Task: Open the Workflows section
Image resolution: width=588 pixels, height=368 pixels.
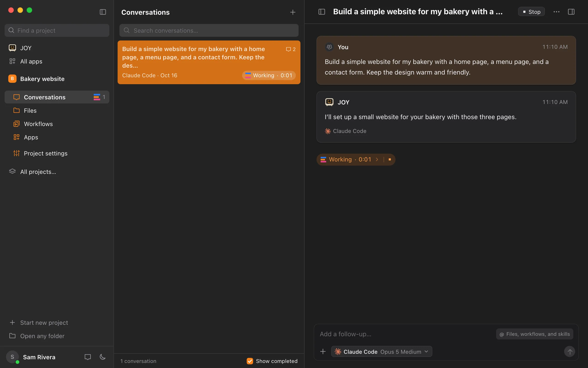Action: [57, 124]
